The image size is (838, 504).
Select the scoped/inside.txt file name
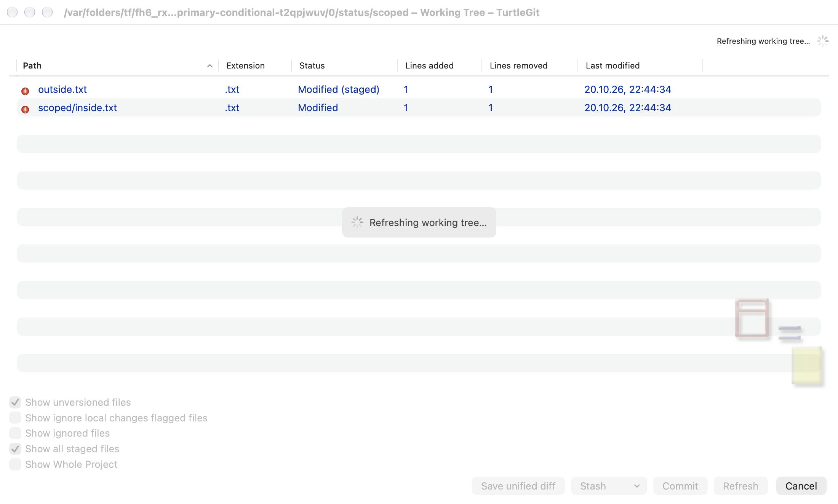point(77,108)
